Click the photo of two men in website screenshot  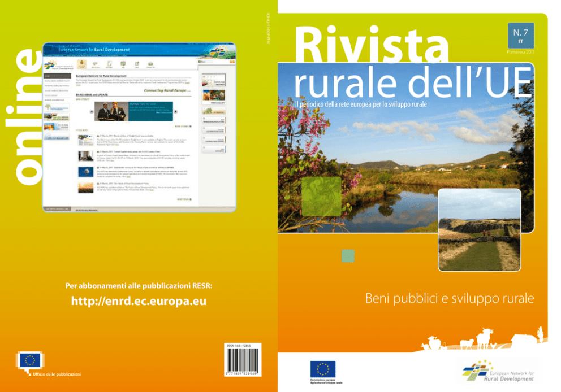pyautogui.click(x=111, y=111)
